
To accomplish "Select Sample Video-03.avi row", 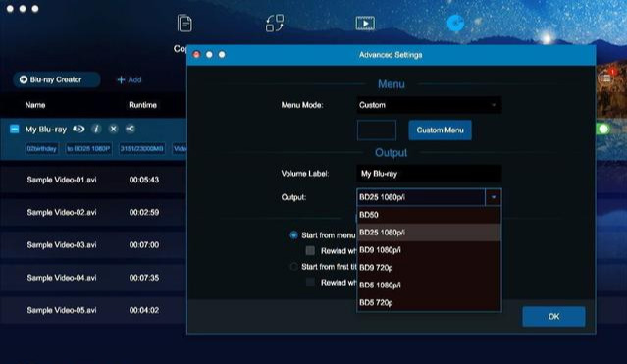I will pos(93,245).
